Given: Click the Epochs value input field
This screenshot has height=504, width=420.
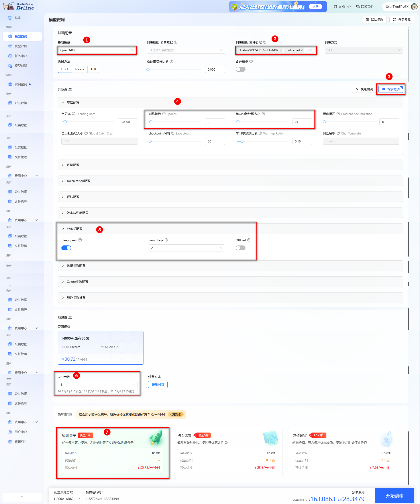Looking at the screenshot, I should click(x=215, y=122).
